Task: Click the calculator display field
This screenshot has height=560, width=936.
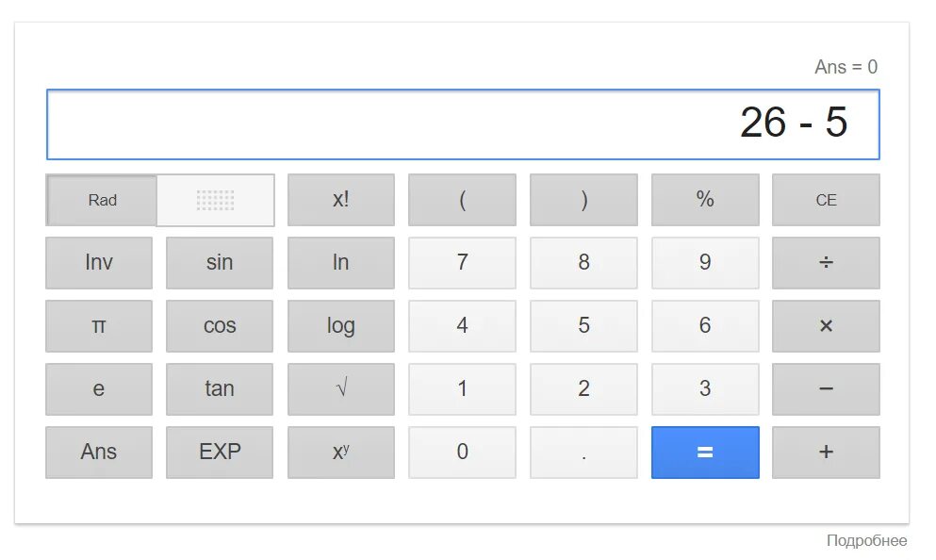Action: pos(462,124)
